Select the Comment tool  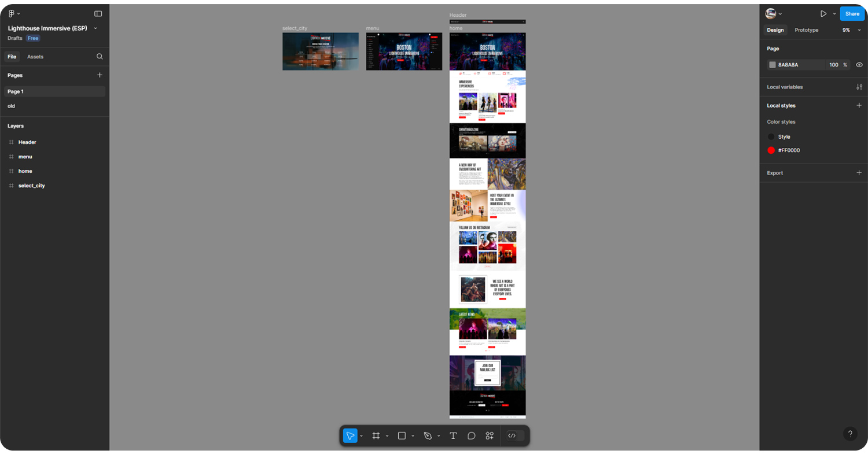click(x=472, y=436)
